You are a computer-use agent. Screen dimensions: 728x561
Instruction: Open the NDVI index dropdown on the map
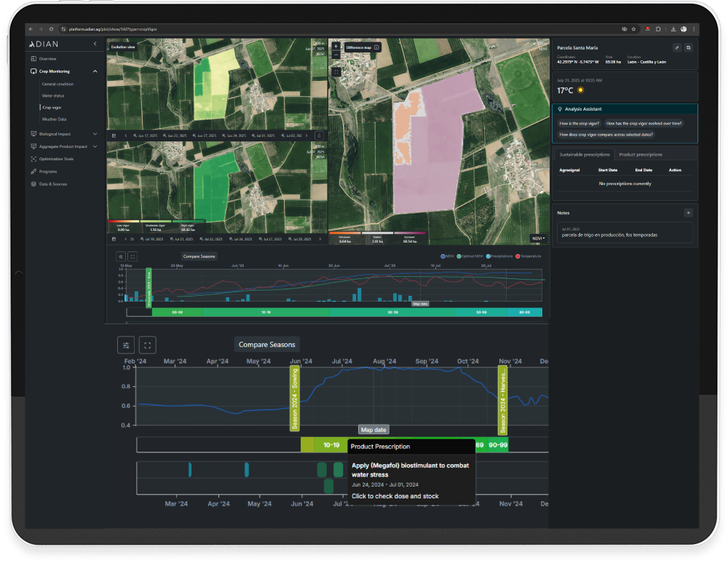point(539,238)
